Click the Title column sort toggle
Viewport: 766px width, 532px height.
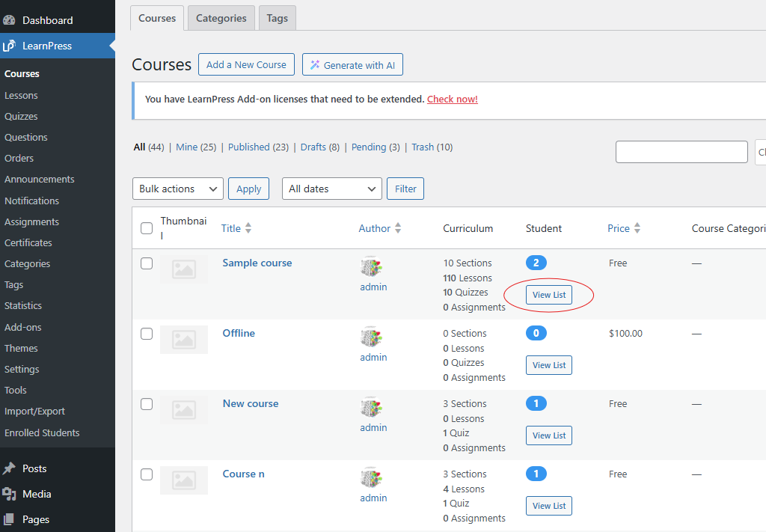(x=249, y=228)
